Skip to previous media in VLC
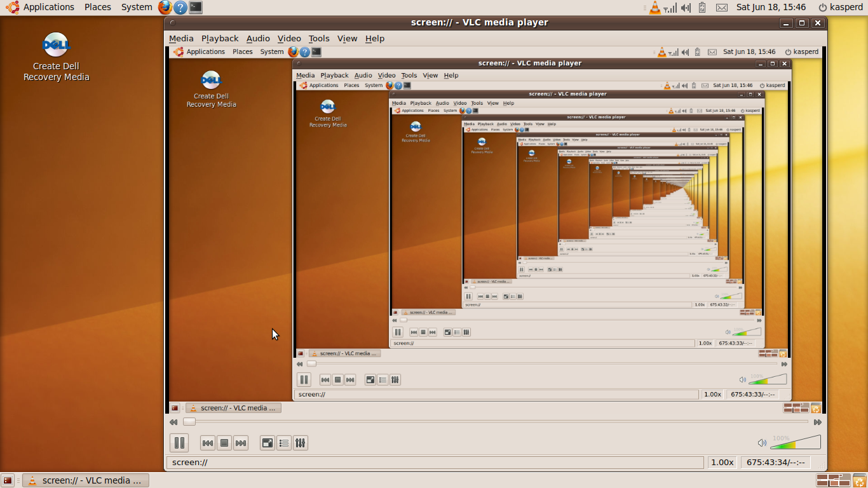Screen dimensions: 868x488 pyautogui.click(x=207, y=443)
